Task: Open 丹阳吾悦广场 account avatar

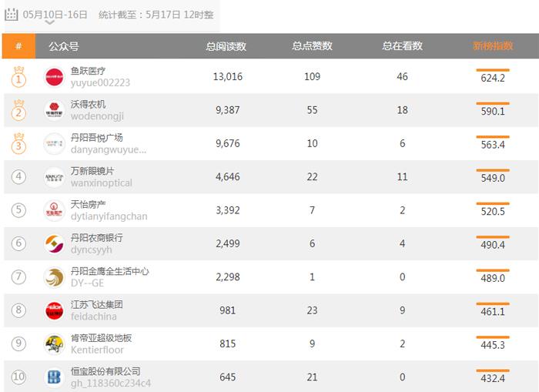Action: [55, 143]
